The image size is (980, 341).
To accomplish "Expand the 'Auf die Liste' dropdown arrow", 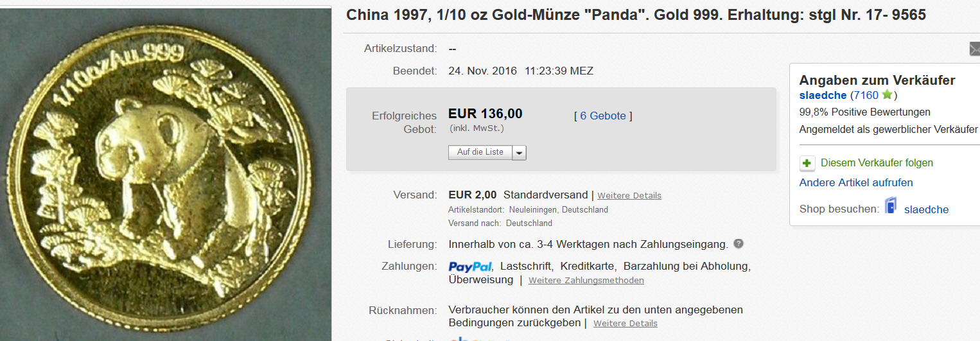I will (520, 153).
